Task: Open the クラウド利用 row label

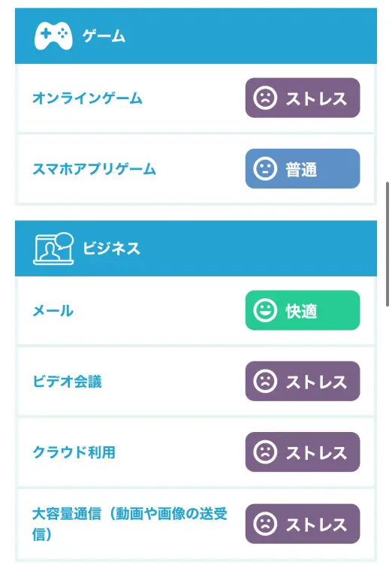Action: tap(74, 452)
